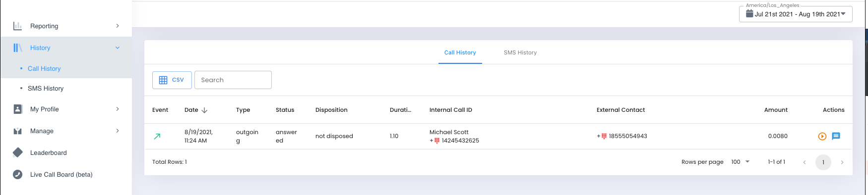Image resolution: width=868 pixels, height=195 pixels.
Task: Open Call History in the sidebar
Action: coord(44,68)
